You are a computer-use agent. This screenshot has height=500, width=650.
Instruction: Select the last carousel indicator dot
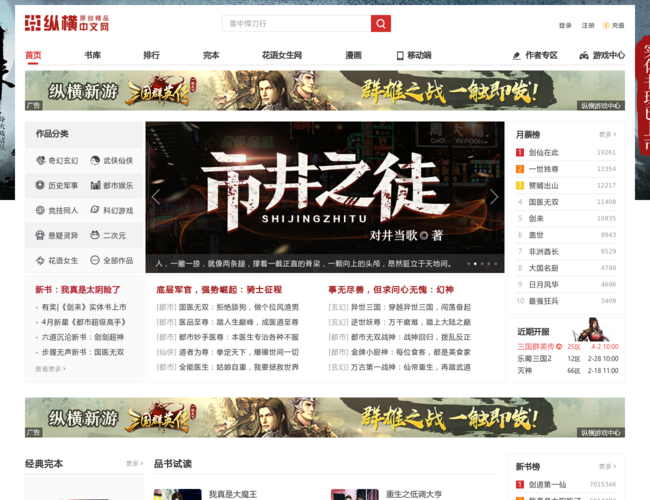point(495,264)
